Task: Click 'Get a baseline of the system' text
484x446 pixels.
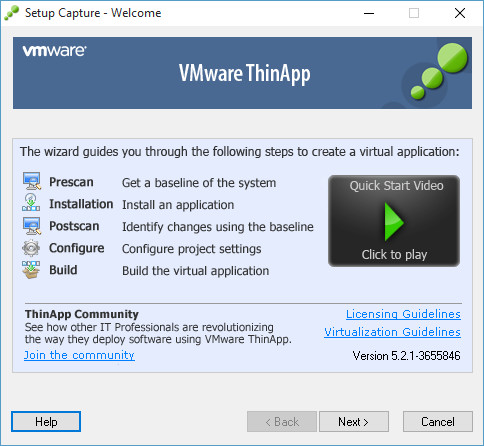Action: [199, 183]
